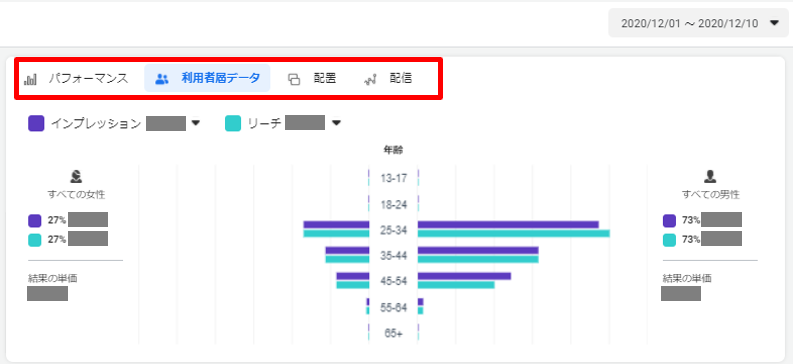
Task: Click the 45-54 age group label
Action: pos(393,282)
